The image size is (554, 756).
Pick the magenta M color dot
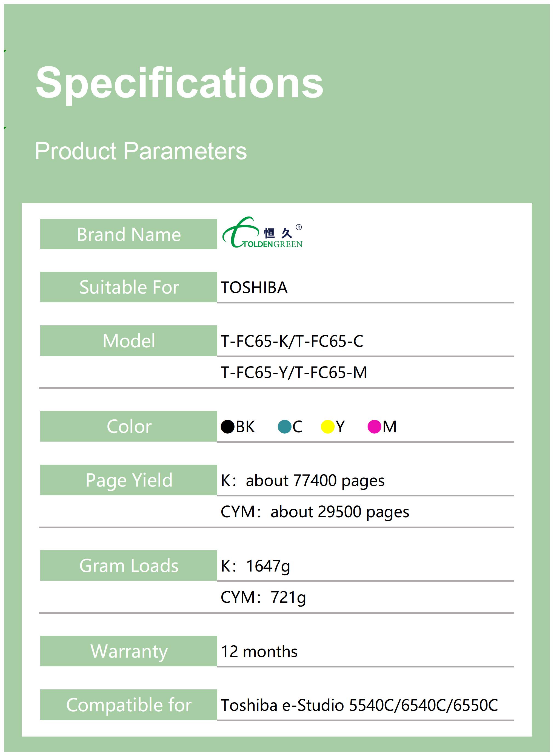click(374, 427)
